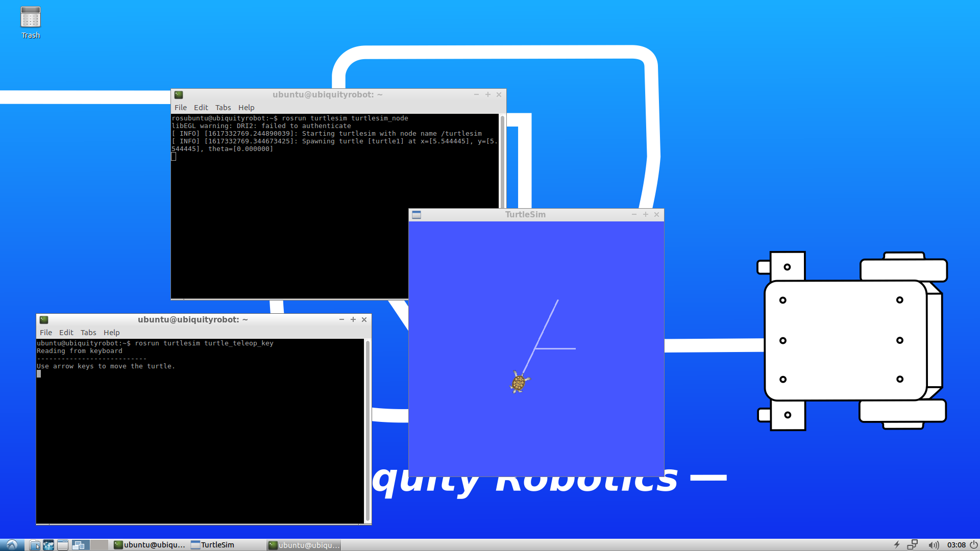This screenshot has height=551, width=980.
Task: Open the Trash desktop icon
Action: pyautogui.click(x=30, y=22)
